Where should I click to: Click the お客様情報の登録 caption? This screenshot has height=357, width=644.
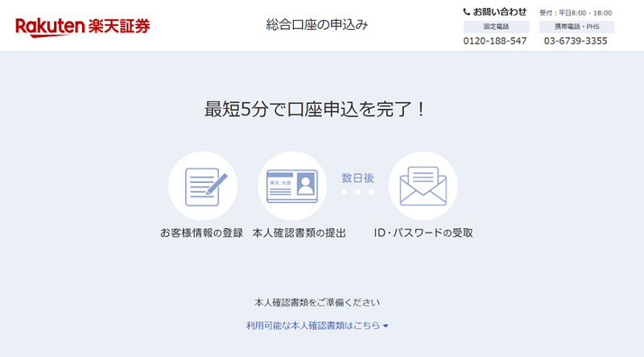coord(202,233)
